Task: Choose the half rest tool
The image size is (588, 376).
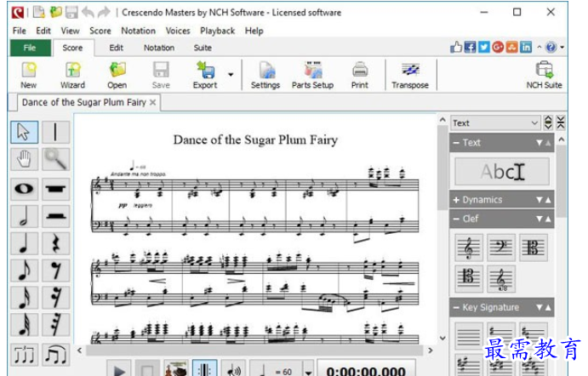Action: point(55,216)
